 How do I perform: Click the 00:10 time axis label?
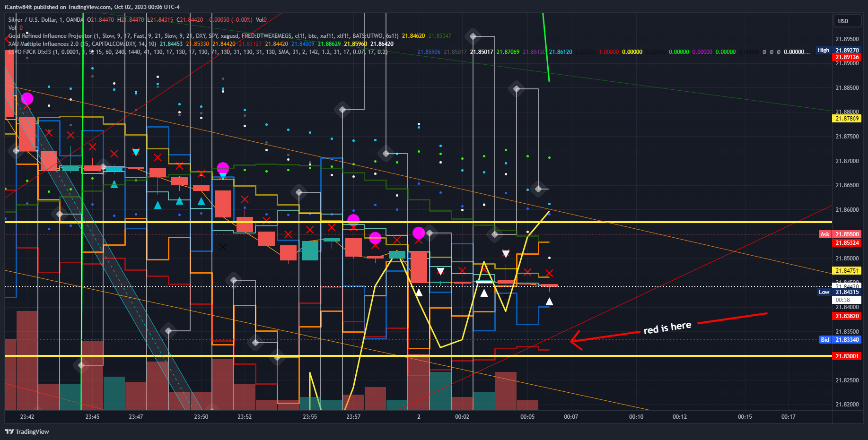click(x=636, y=417)
